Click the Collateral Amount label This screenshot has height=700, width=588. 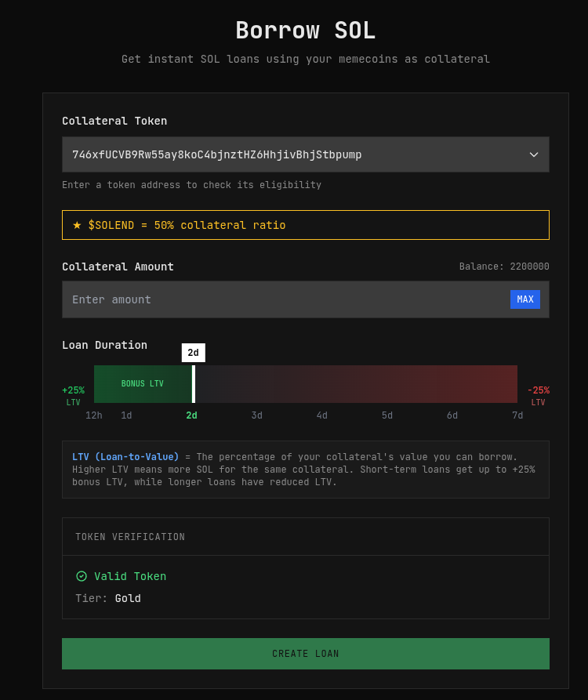click(118, 267)
